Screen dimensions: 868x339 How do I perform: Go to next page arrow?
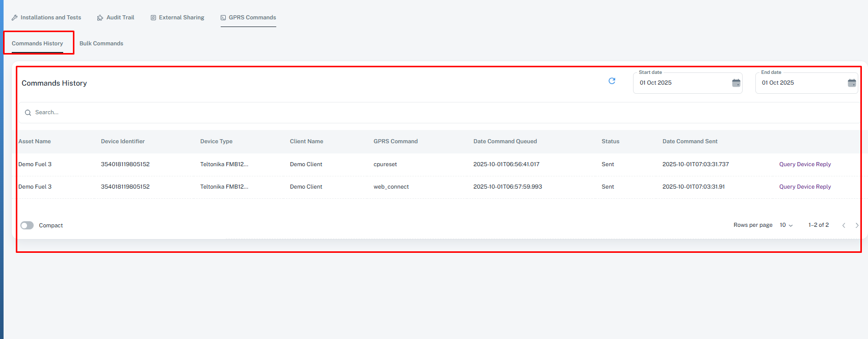(x=857, y=225)
